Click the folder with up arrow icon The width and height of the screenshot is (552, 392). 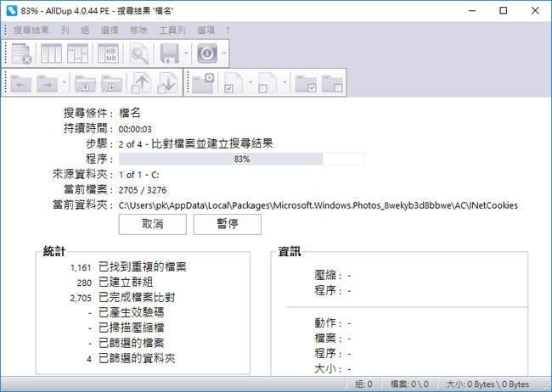[x=85, y=83]
